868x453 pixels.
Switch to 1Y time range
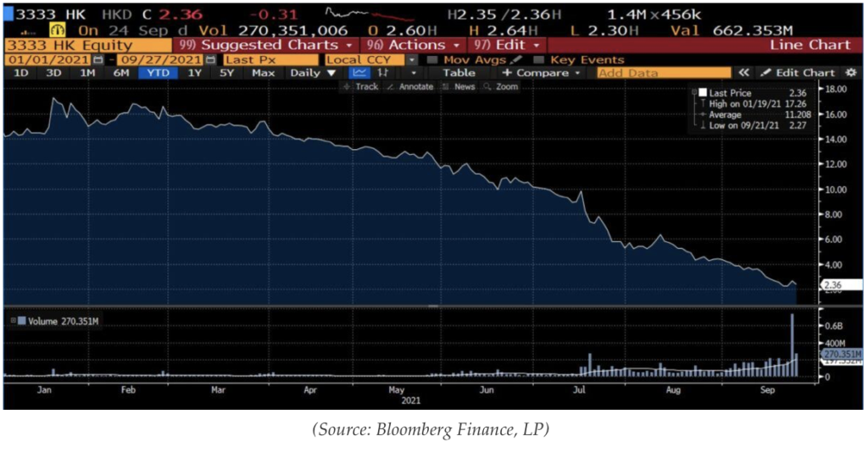coord(194,73)
